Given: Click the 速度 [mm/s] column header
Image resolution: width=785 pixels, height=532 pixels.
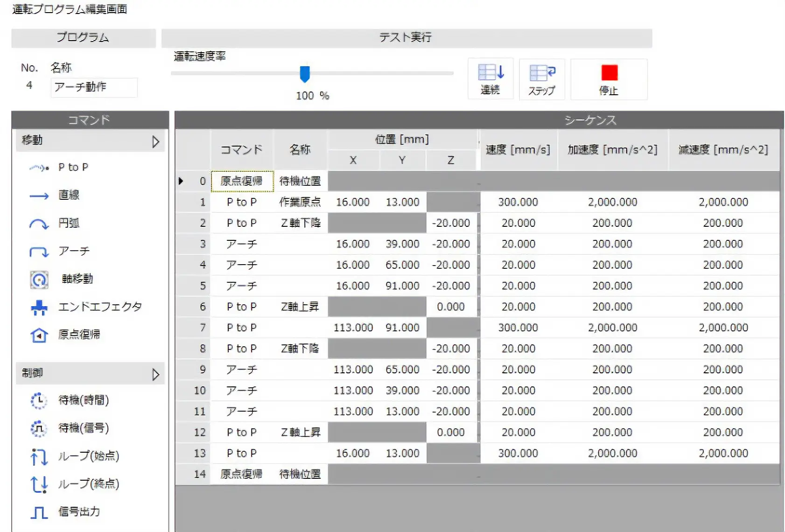Looking at the screenshot, I should 518,150.
